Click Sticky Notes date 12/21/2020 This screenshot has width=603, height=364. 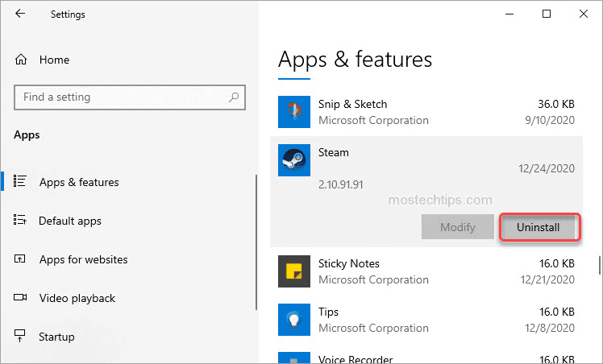pyautogui.click(x=547, y=280)
